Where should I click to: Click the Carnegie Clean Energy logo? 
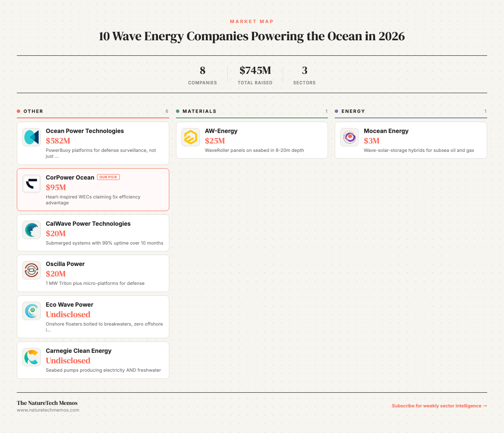[31, 357]
